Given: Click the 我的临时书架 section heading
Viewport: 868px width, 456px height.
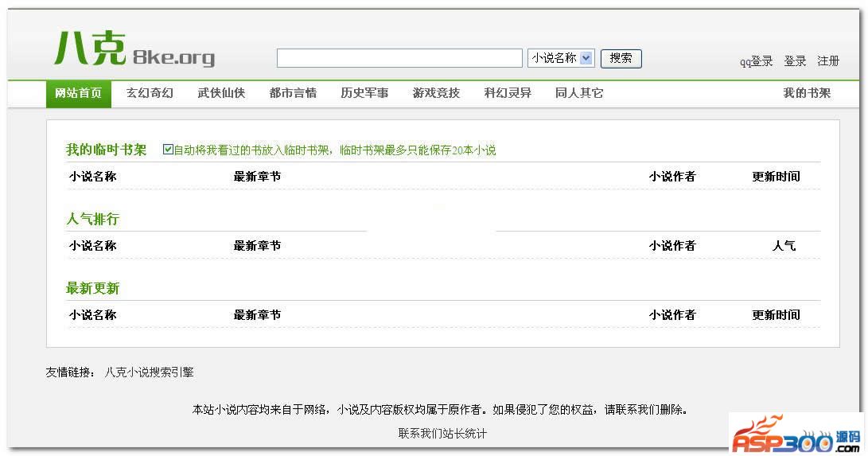Looking at the screenshot, I should click(x=107, y=150).
